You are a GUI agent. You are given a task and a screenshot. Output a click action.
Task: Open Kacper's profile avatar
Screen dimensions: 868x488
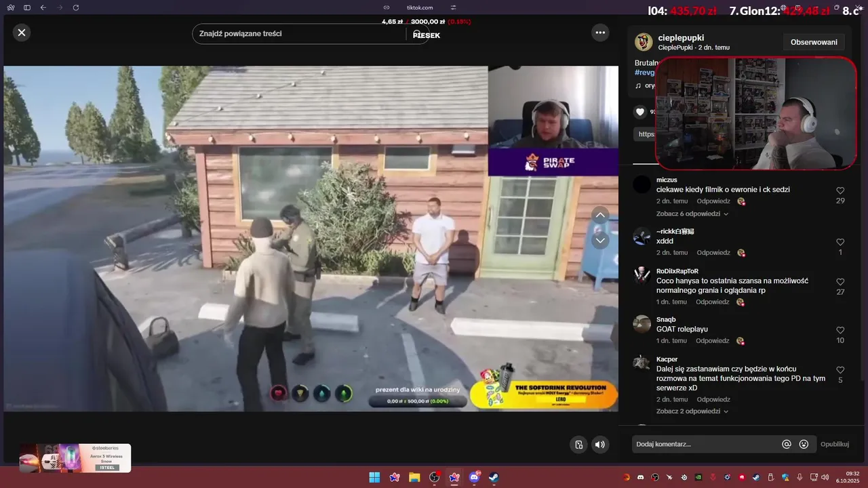642,363
